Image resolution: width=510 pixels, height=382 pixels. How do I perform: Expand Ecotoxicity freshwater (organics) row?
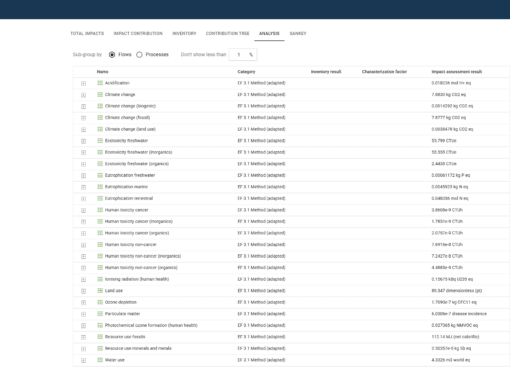[83, 164]
